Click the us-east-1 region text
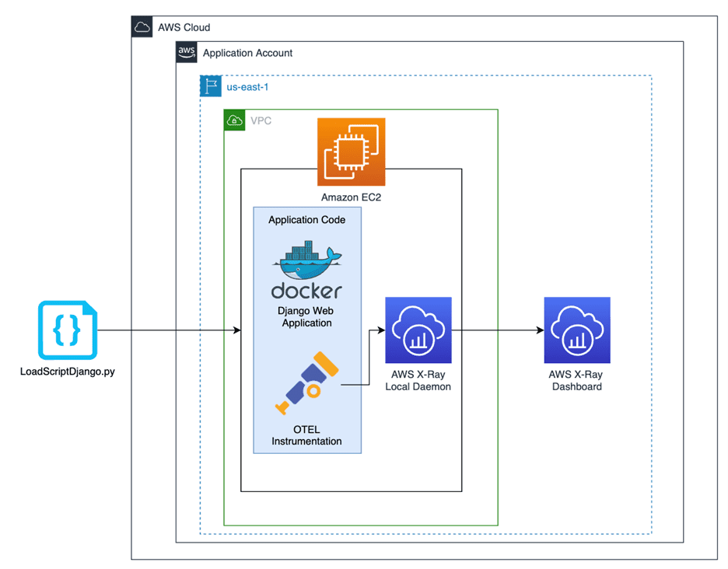Image resolution: width=728 pixels, height=569 pixels. pos(247,87)
